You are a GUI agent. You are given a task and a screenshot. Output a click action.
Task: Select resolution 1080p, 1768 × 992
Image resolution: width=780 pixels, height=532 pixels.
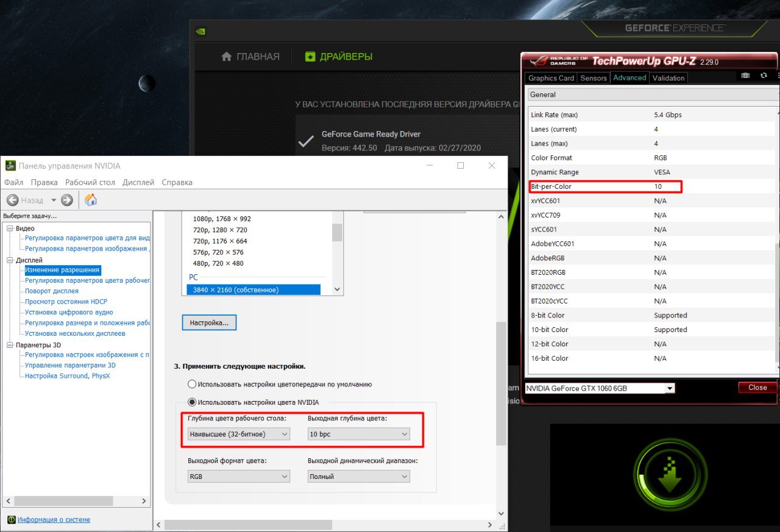point(222,219)
